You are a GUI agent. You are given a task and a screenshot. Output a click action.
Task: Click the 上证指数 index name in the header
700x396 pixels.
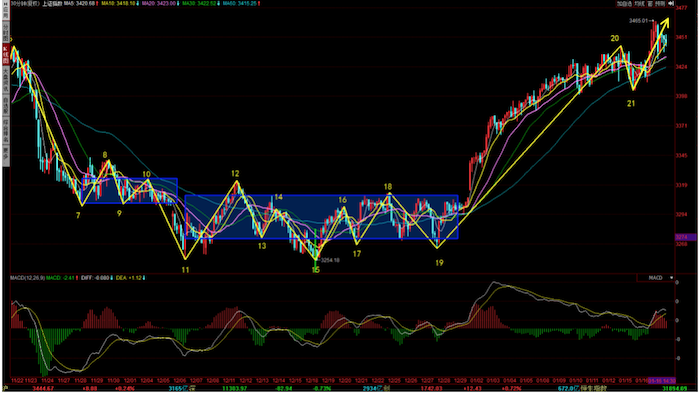(51, 4)
